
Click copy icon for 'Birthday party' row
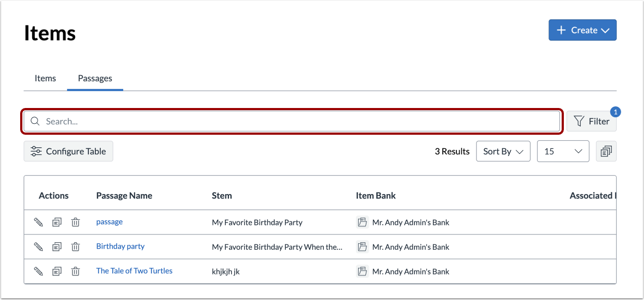(57, 247)
